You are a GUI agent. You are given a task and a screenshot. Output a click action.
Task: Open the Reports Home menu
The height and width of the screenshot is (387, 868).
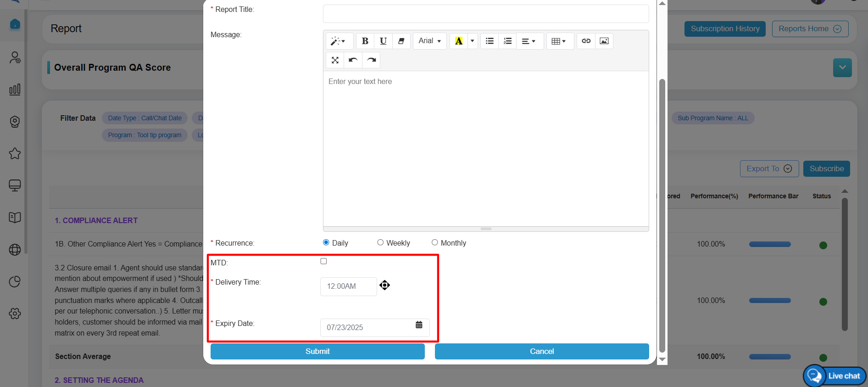tap(810, 29)
